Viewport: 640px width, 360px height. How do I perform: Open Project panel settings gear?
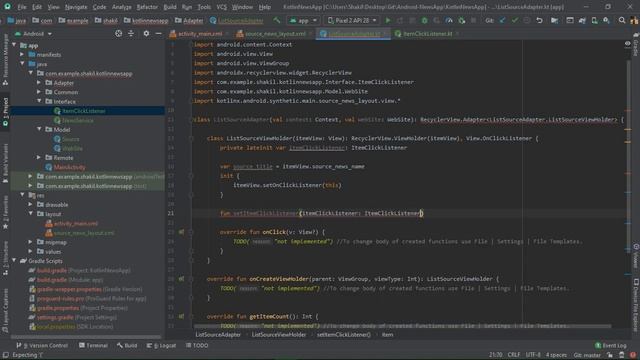coord(146,33)
